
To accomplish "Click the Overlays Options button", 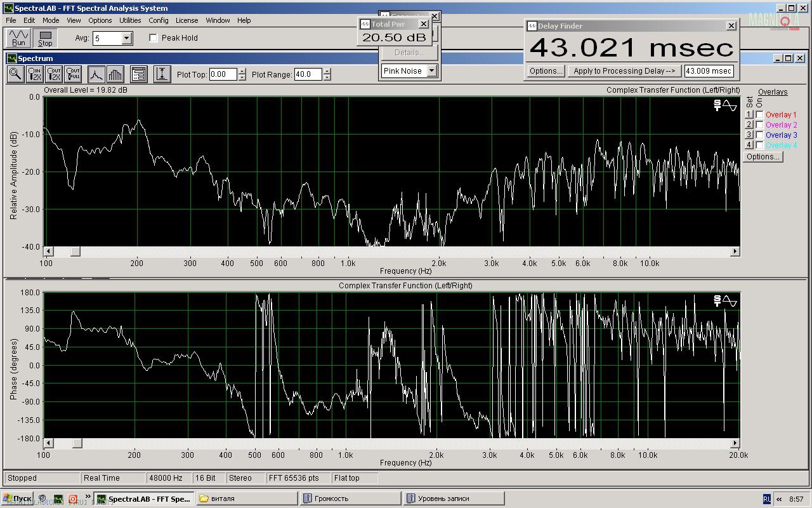I will pyautogui.click(x=763, y=157).
